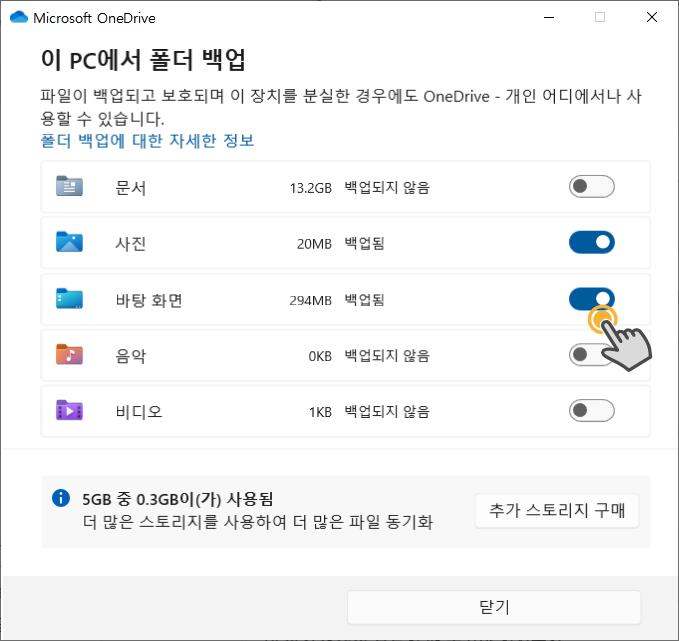Click the 사진 folder icon

(x=69, y=242)
